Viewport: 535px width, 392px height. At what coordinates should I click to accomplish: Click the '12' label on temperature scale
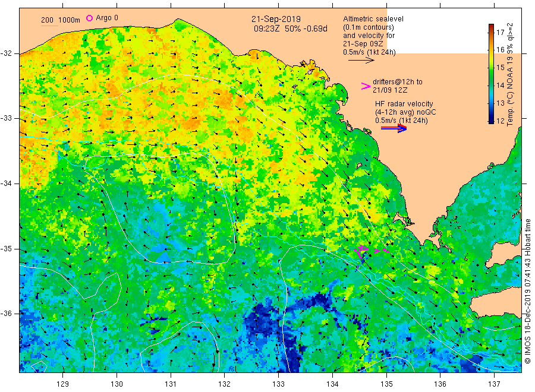[500, 121]
